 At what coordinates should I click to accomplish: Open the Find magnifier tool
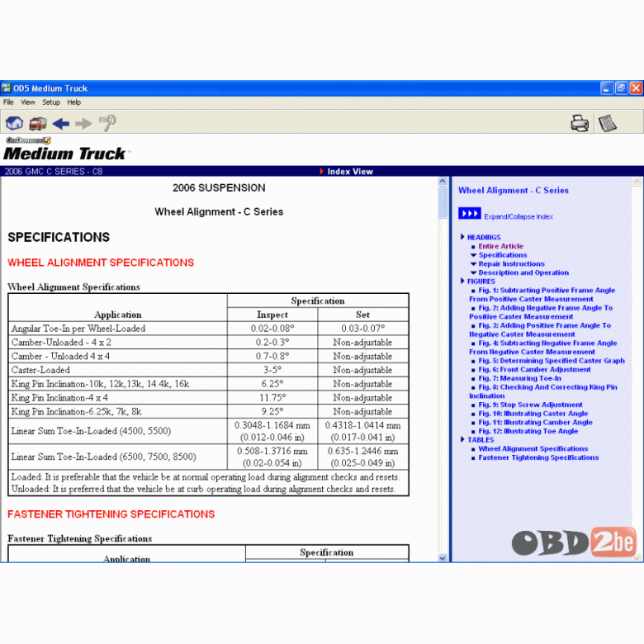pos(107,123)
